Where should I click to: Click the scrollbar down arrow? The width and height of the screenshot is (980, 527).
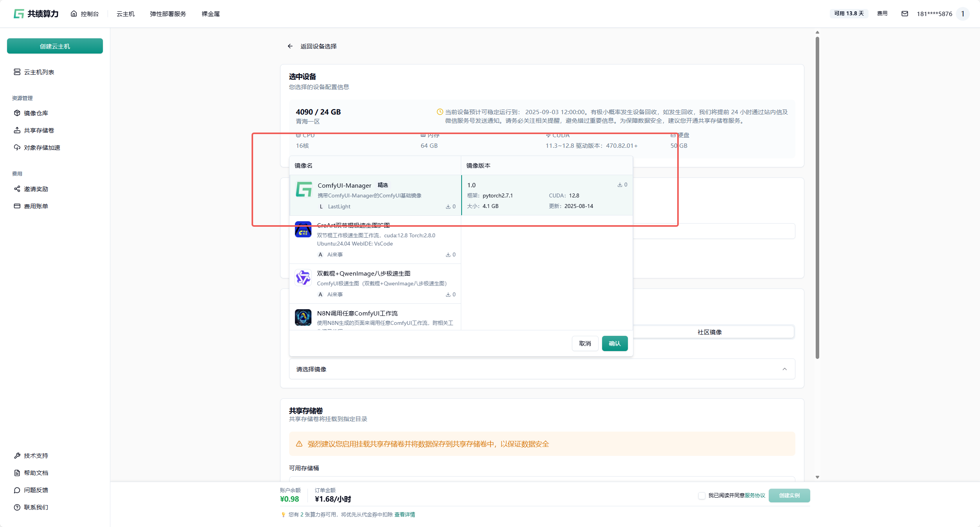pos(817,477)
